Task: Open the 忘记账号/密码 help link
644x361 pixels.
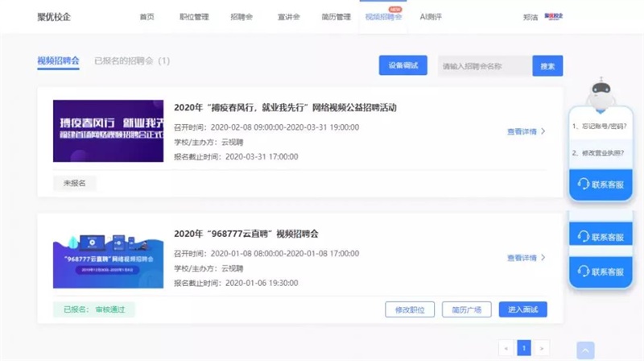Action: 602,127
